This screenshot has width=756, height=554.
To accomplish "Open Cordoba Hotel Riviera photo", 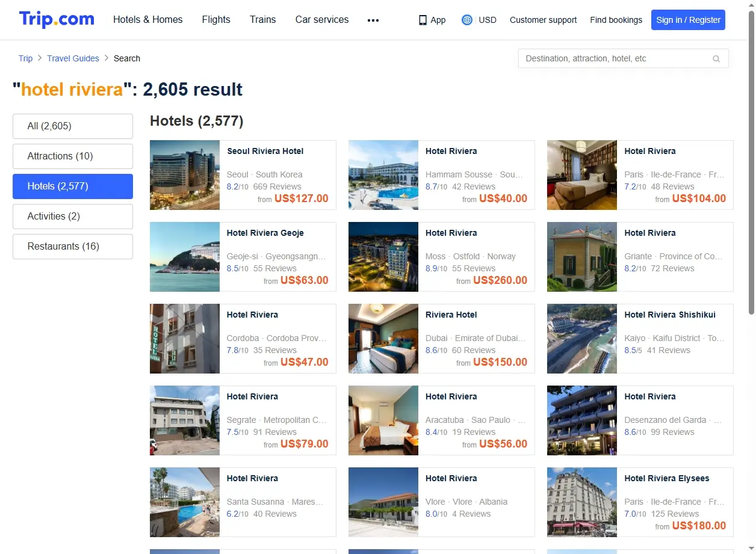I will [185, 339].
